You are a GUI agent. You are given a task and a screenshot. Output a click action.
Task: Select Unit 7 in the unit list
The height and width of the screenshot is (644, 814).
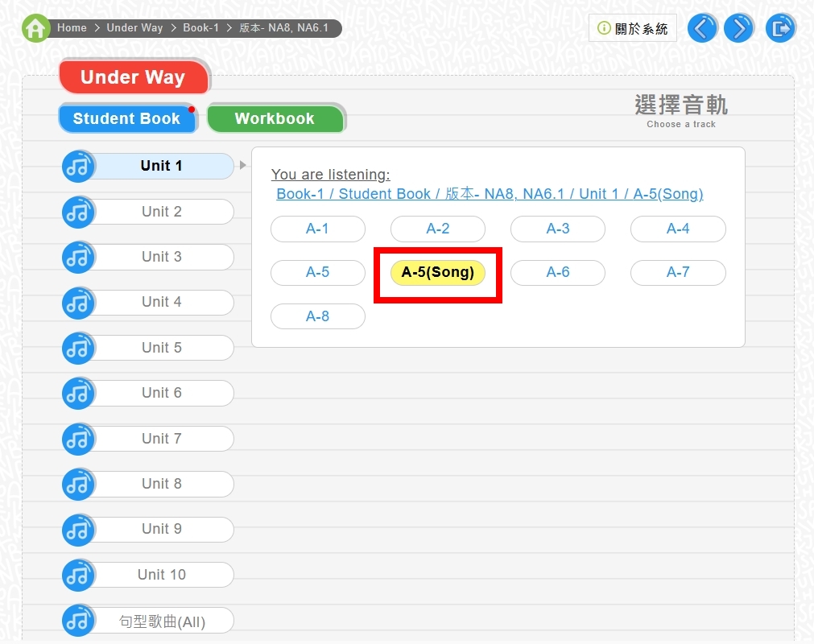162,439
